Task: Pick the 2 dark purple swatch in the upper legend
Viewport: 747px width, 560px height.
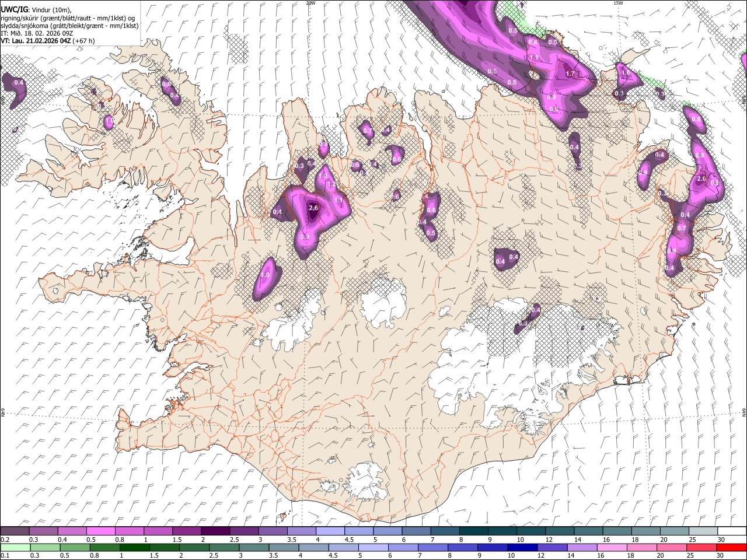Action: point(215,531)
